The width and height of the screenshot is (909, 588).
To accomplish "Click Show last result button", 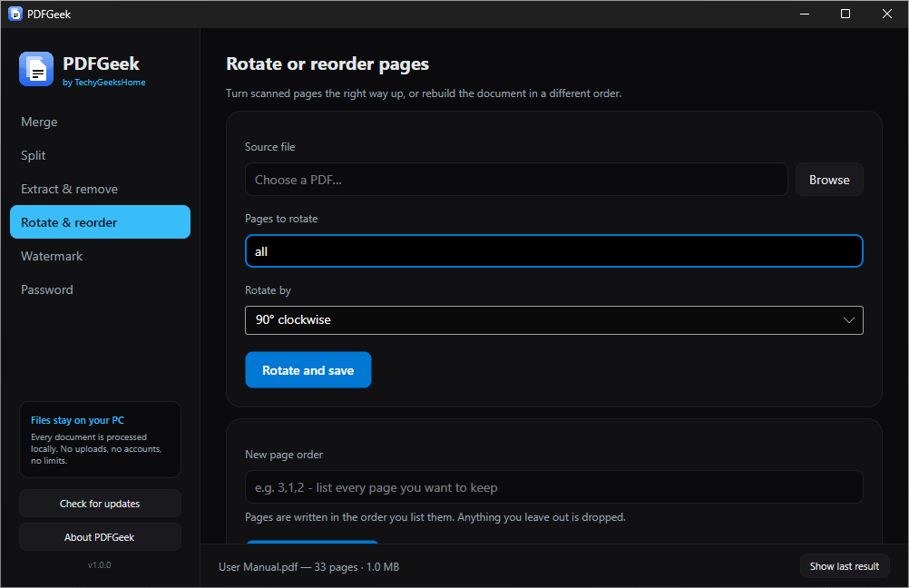I will coord(844,566).
